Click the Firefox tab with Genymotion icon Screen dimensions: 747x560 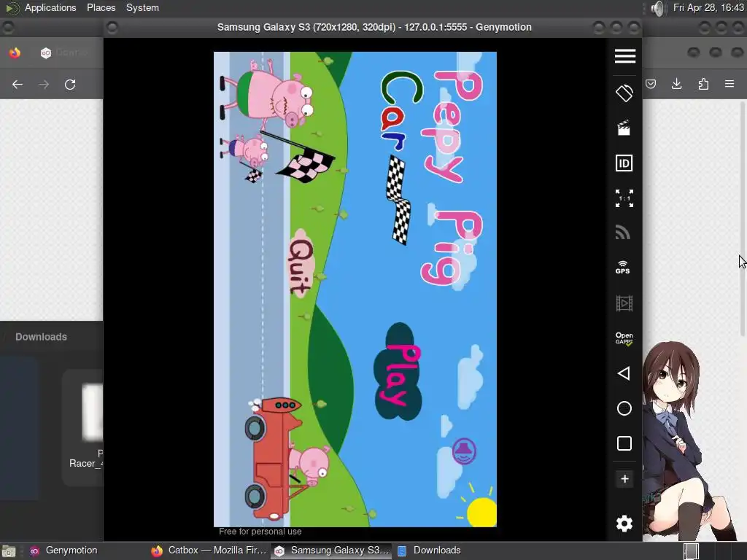(66, 52)
